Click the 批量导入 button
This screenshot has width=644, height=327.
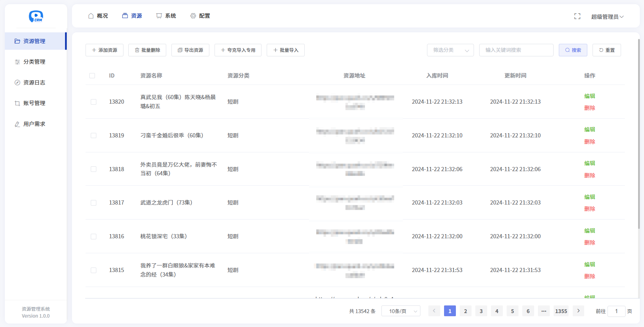285,50
